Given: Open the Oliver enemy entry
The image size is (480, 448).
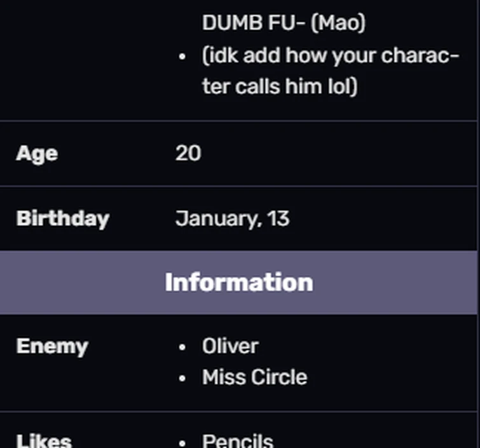Looking at the screenshot, I should (x=230, y=346).
